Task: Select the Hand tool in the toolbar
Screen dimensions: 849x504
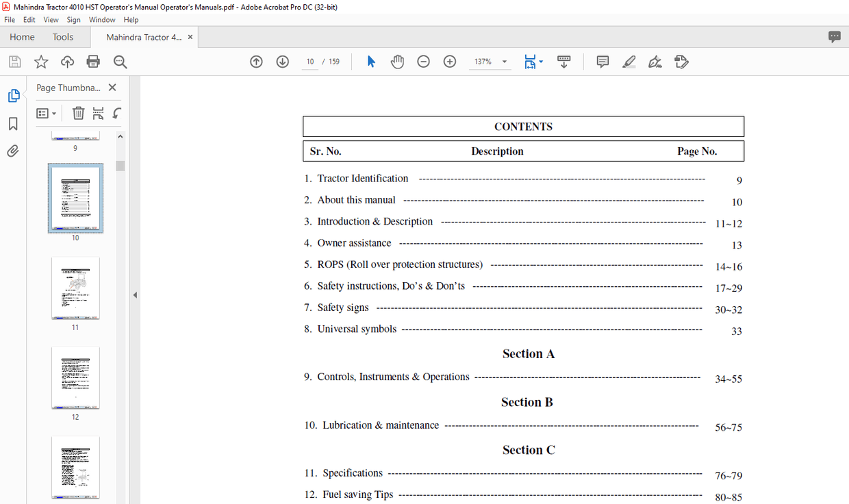Action: pos(397,61)
